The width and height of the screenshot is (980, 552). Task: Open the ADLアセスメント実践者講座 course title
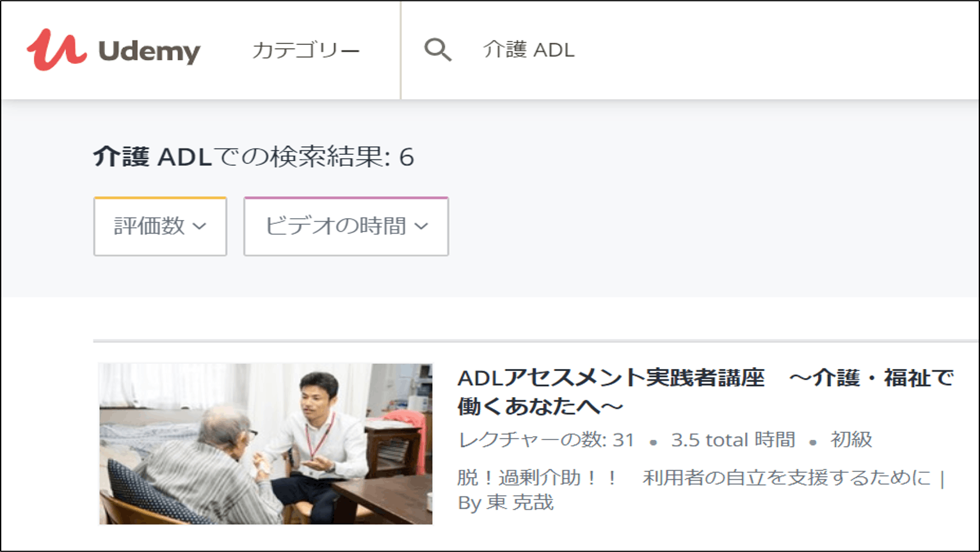pos(705,391)
